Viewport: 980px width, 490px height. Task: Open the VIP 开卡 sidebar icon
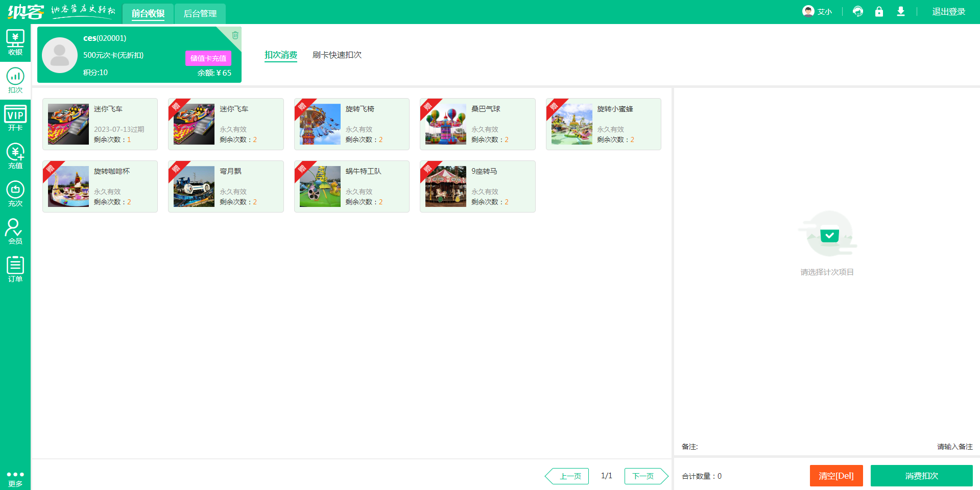15,119
